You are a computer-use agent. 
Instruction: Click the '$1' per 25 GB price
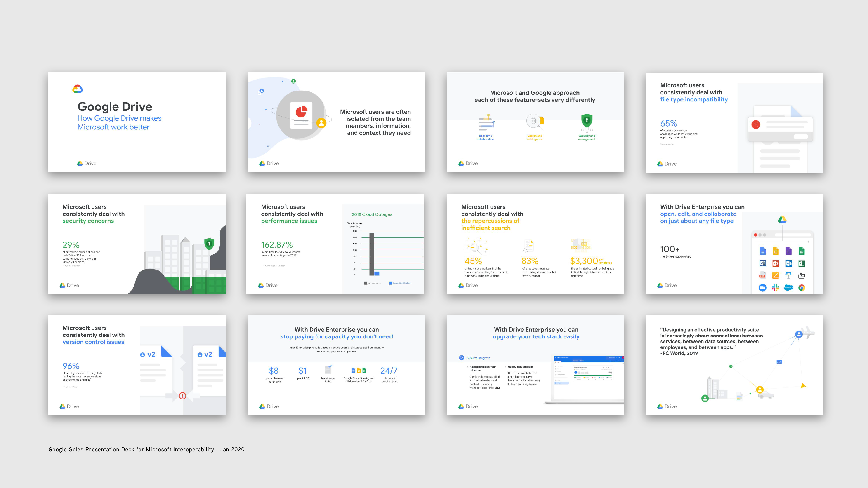tap(302, 371)
